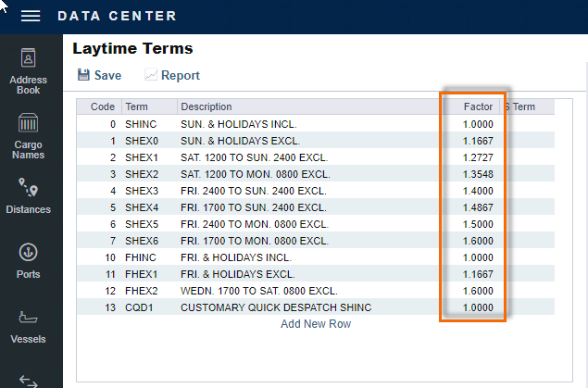Screen dimensions: 588x388
Task: Click the Save floppy disk icon
Action: (x=83, y=75)
